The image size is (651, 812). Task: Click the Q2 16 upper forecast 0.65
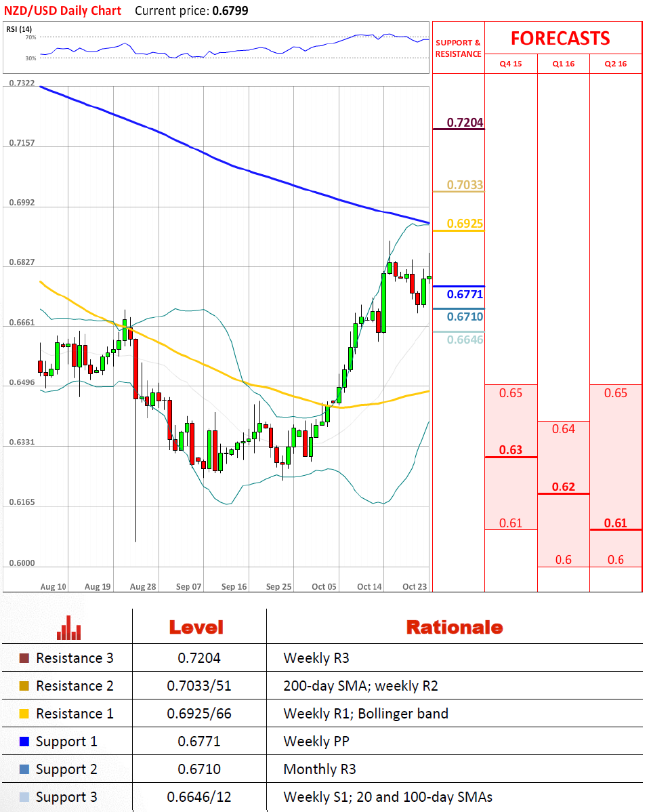(616, 393)
